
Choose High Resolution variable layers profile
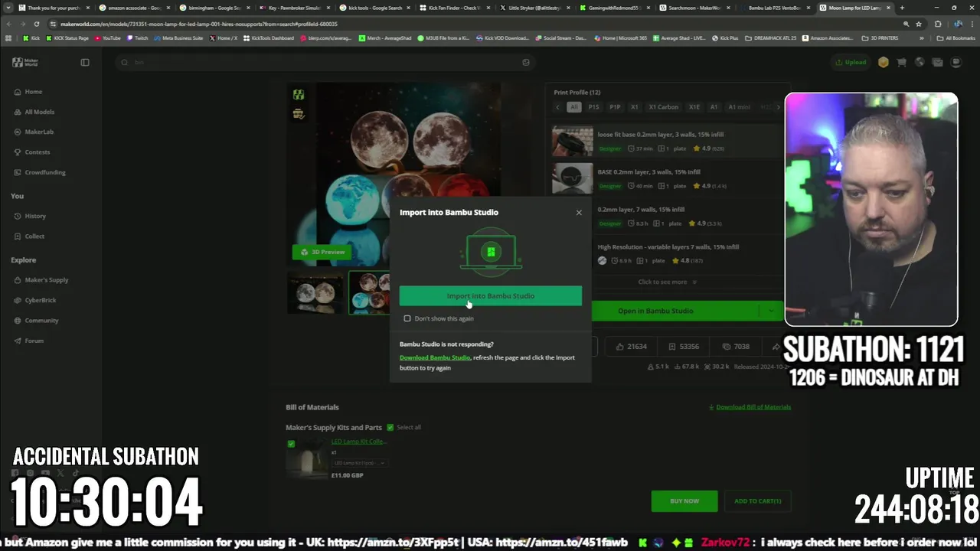click(668, 246)
